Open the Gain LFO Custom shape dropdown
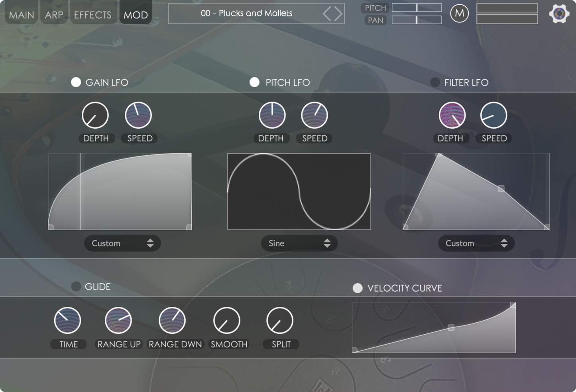Screen dimensions: 576x392 point(122,243)
